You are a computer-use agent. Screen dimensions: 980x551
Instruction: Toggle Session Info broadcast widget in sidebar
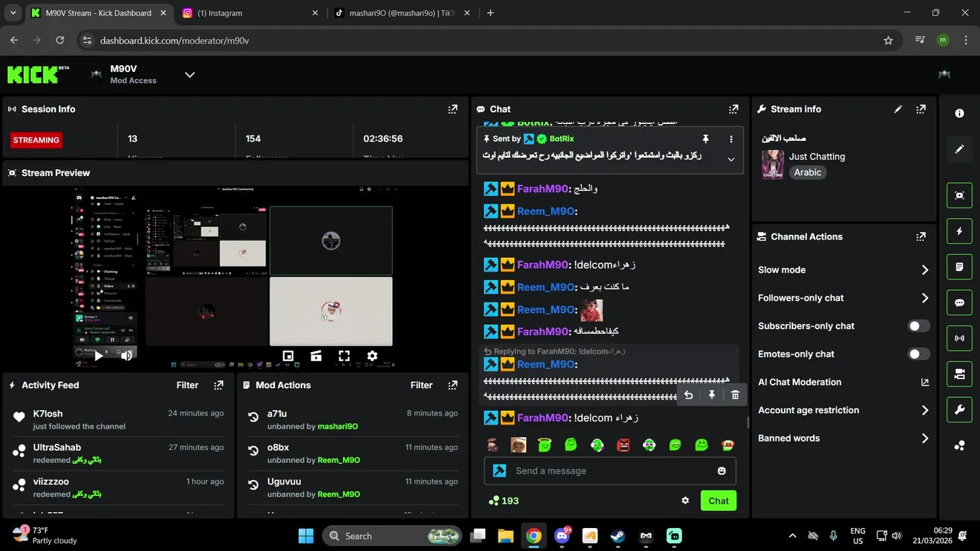click(959, 338)
